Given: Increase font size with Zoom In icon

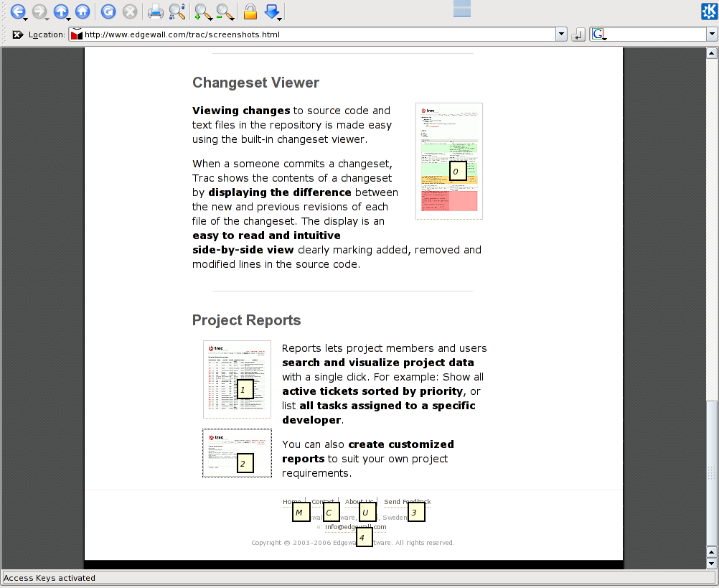Looking at the screenshot, I should 202,11.
